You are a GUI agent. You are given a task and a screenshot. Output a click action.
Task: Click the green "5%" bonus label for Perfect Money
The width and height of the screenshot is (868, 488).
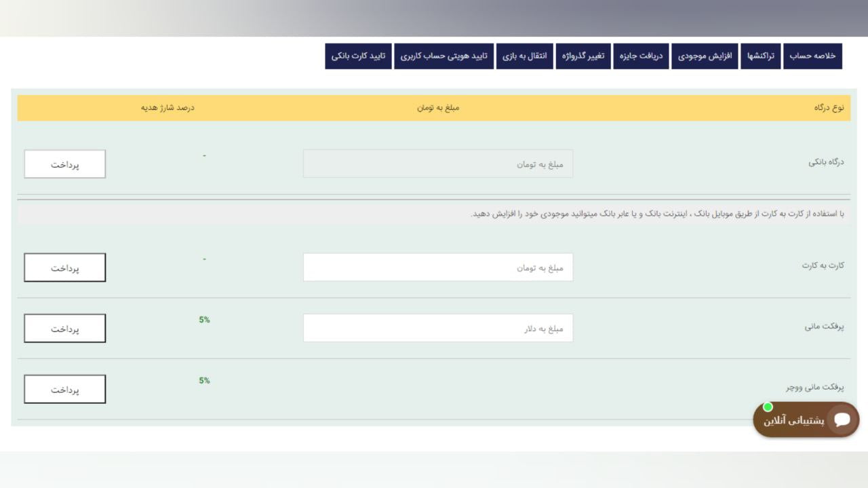click(203, 319)
